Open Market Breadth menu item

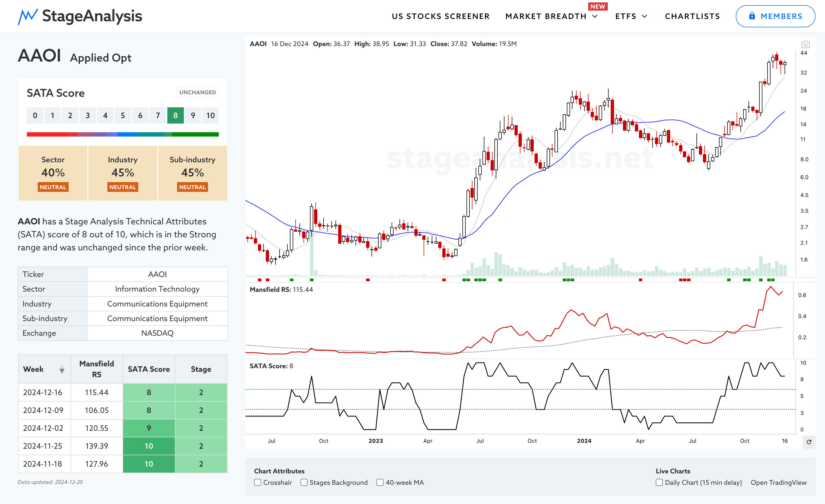pos(546,16)
